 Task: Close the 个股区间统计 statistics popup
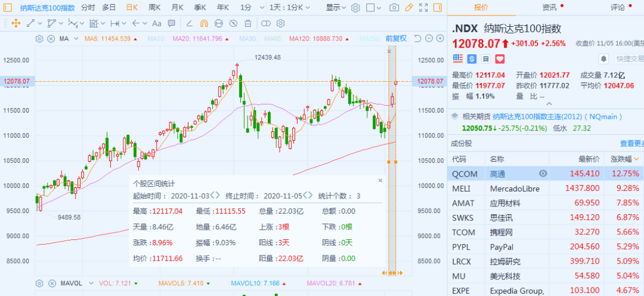point(380,180)
